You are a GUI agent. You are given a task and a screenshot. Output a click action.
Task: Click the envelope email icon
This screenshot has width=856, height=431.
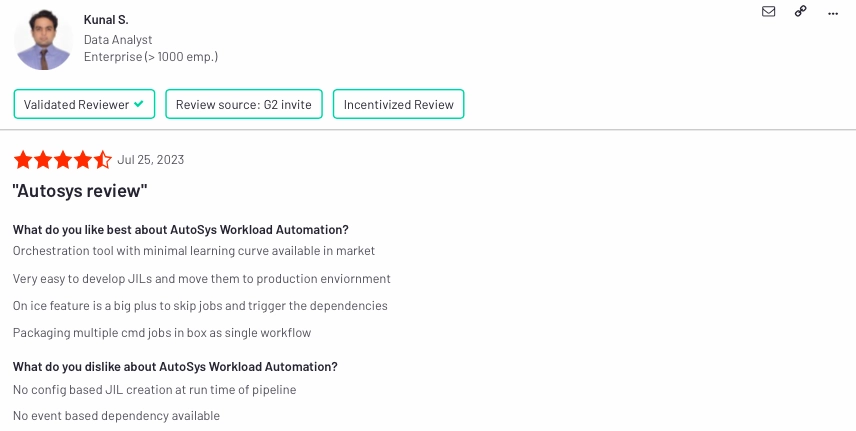click(768, 11)
